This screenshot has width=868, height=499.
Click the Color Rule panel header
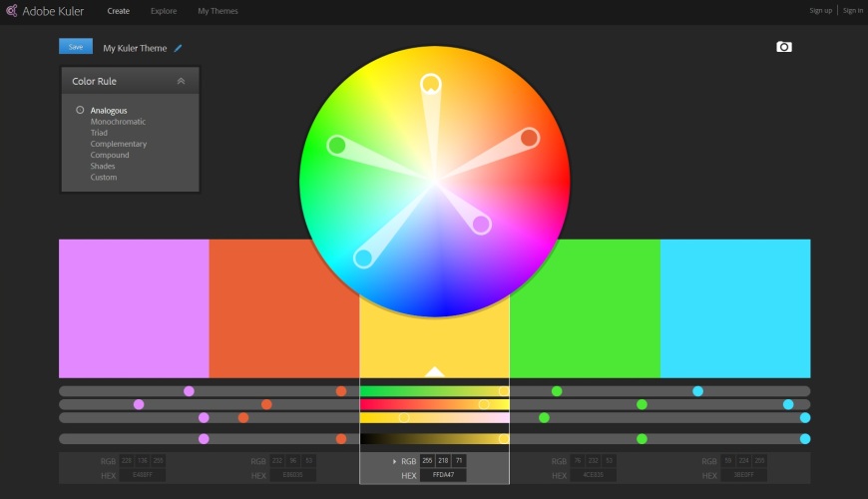tap(130, 81)
